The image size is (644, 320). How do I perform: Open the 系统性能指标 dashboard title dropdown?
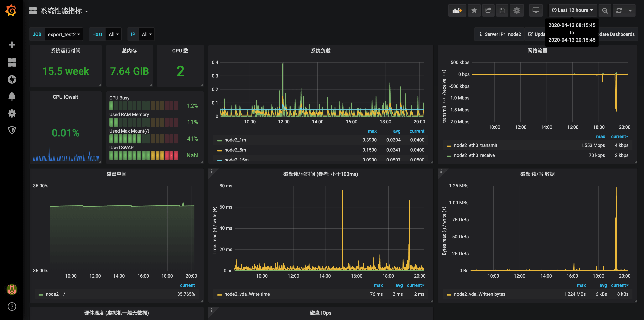click(64, 11)
